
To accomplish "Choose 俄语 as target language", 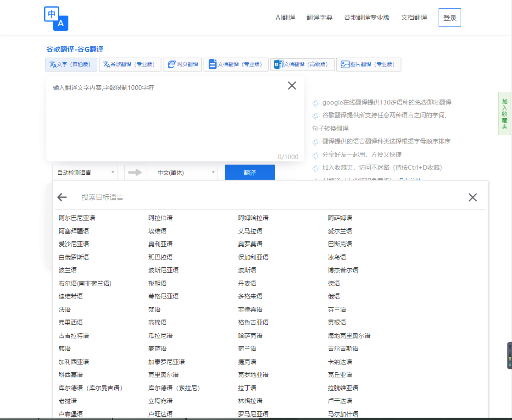I will pyautogui.click(x=334, y=296).
